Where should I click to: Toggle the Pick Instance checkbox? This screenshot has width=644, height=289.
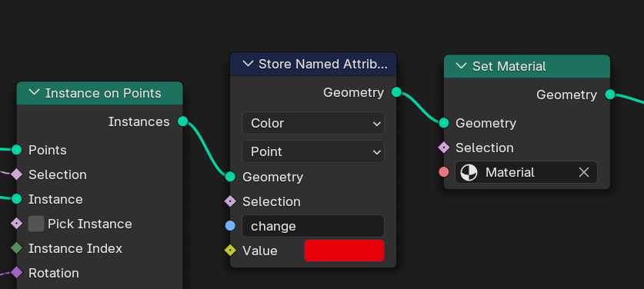(36, 224)
